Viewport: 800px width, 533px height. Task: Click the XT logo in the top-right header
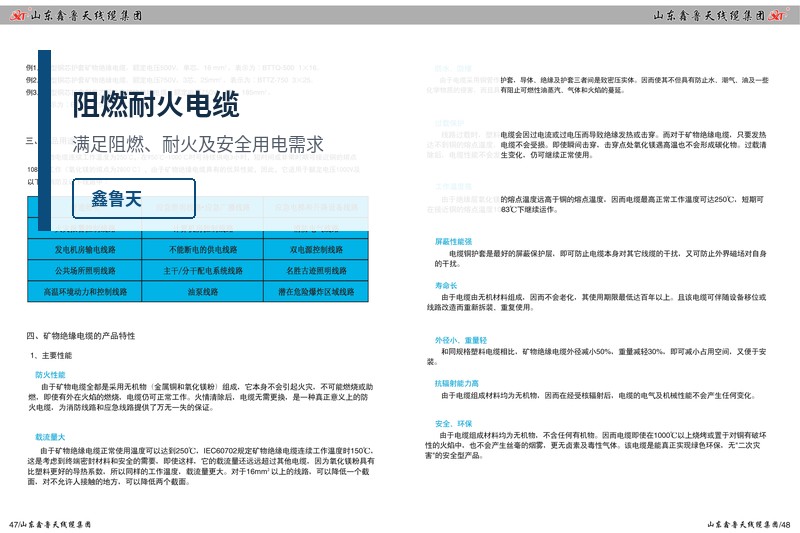click(778, 16)
